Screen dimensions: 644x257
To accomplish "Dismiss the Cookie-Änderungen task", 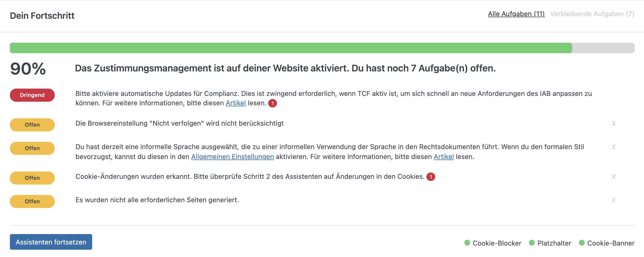I will tap(614, 177).
